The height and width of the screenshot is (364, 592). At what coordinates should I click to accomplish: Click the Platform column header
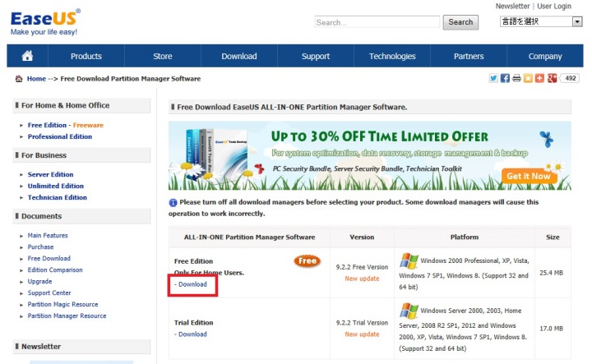(465, 237)
